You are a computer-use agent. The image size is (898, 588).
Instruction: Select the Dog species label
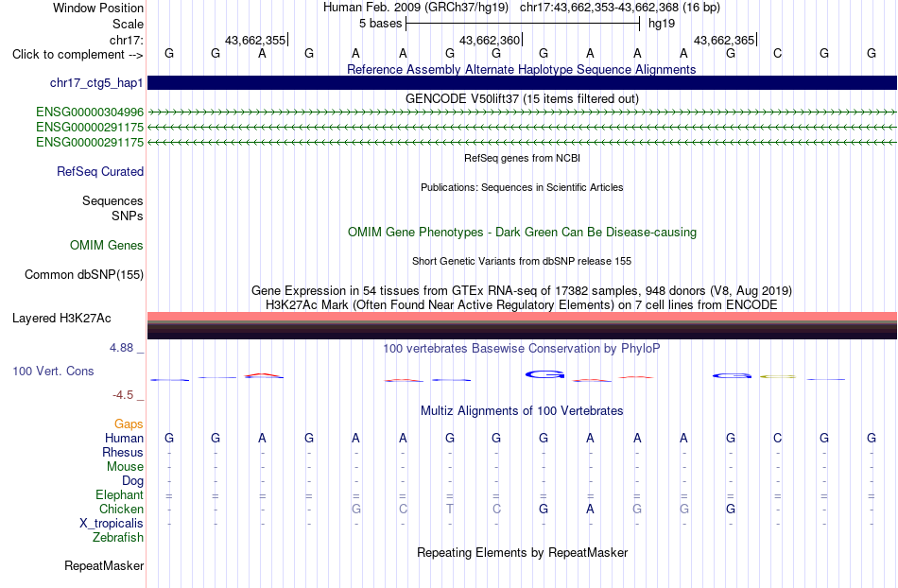(x=132, y=481)
